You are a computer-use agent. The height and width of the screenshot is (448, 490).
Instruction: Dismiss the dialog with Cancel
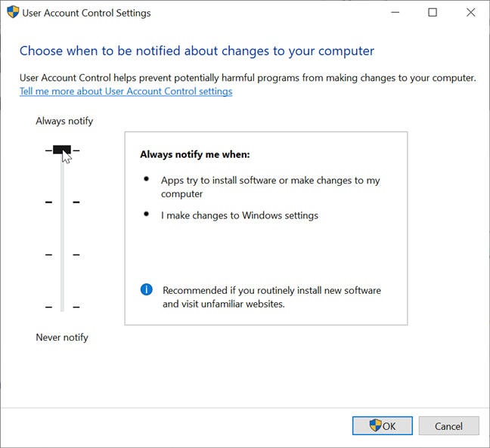[x=448, y=426]
